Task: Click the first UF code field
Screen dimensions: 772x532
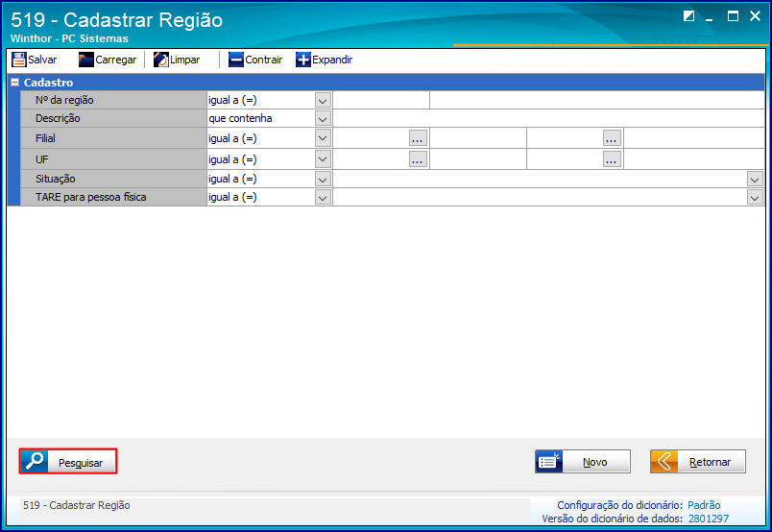Action: coord(371,159)
